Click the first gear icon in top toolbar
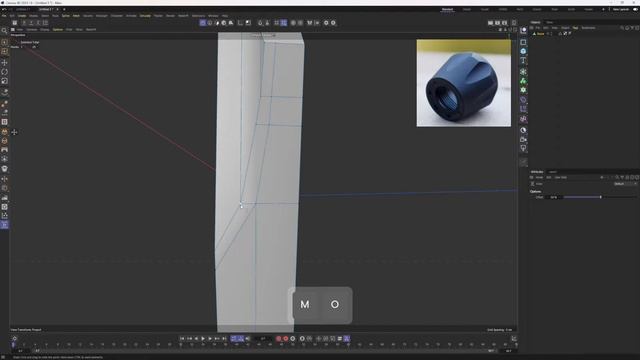Image resolution: width=640 pixels, height=360 pixels. [x=326, y=23]
